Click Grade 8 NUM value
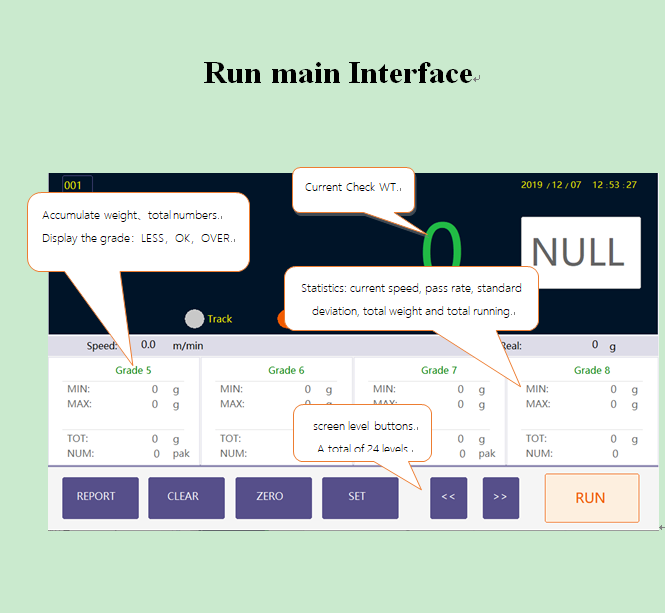The image size is (665, 613). pyautogui.click(x=615, y=454)
